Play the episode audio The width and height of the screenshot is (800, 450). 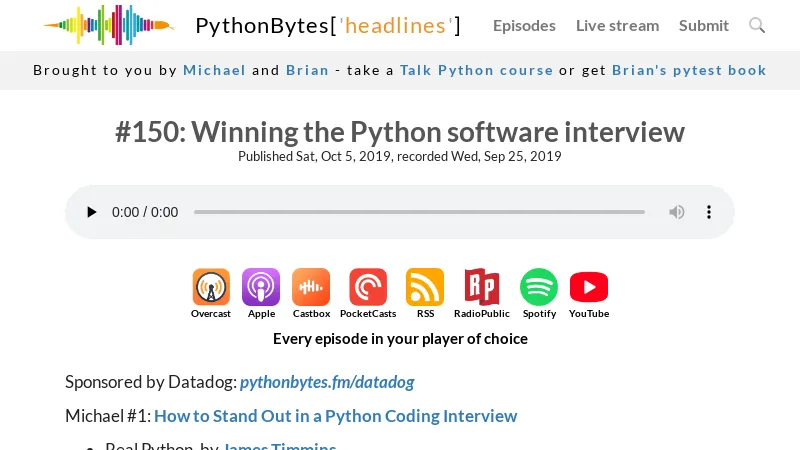(x=92, y=212)
